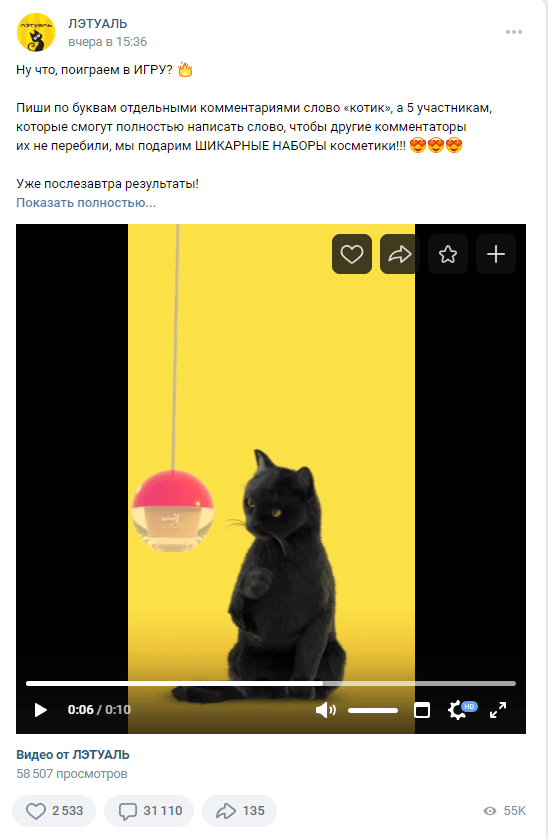Play the paused video

click(x=41, y=710)
